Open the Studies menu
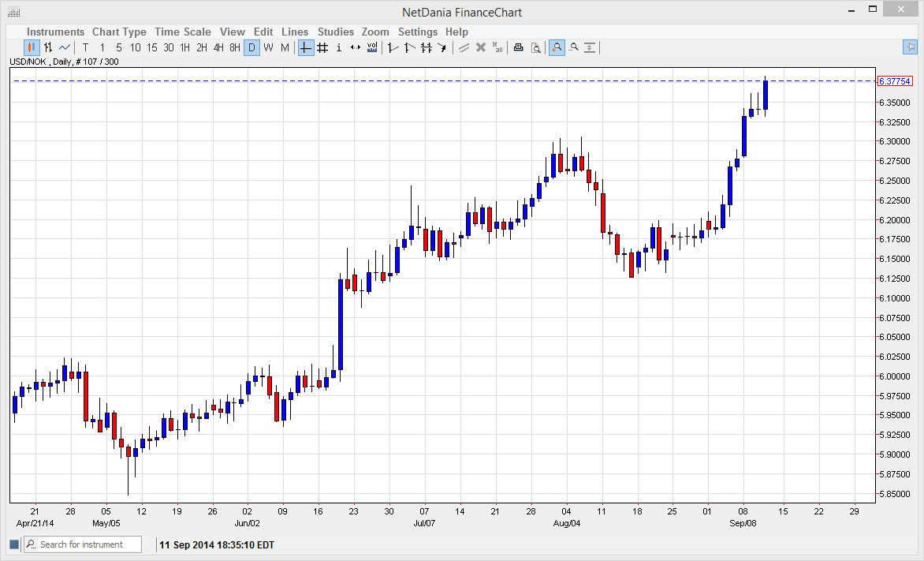924x561 pixels. click(x=336, y=32)
